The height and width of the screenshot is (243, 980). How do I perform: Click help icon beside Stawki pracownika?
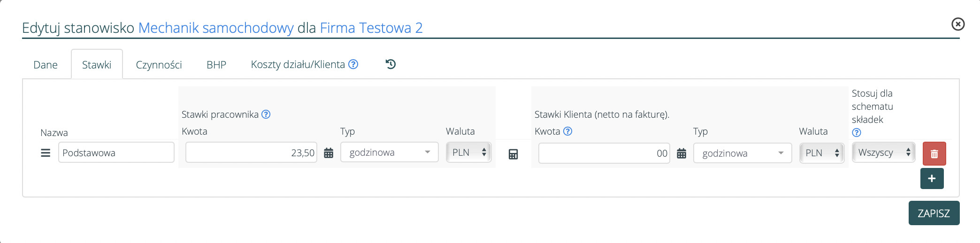point(266,114)
